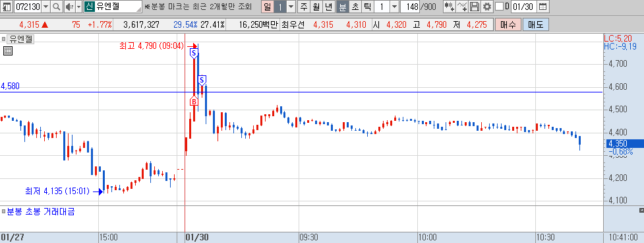
Task: Click the blue 4,580 horizontal line label
Action: (11, 87)
